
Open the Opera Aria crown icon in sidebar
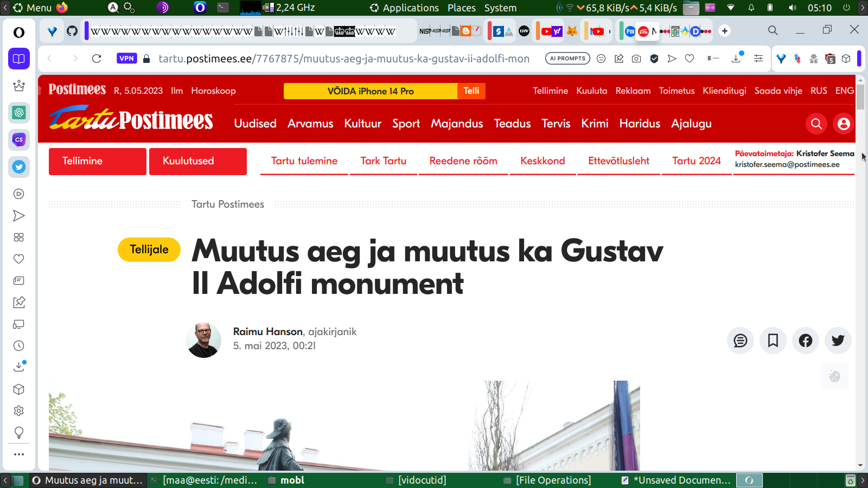[x=19, y=85]
